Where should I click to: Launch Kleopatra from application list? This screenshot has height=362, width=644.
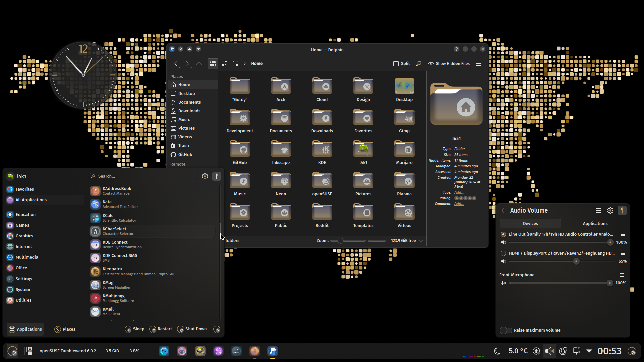152,271
